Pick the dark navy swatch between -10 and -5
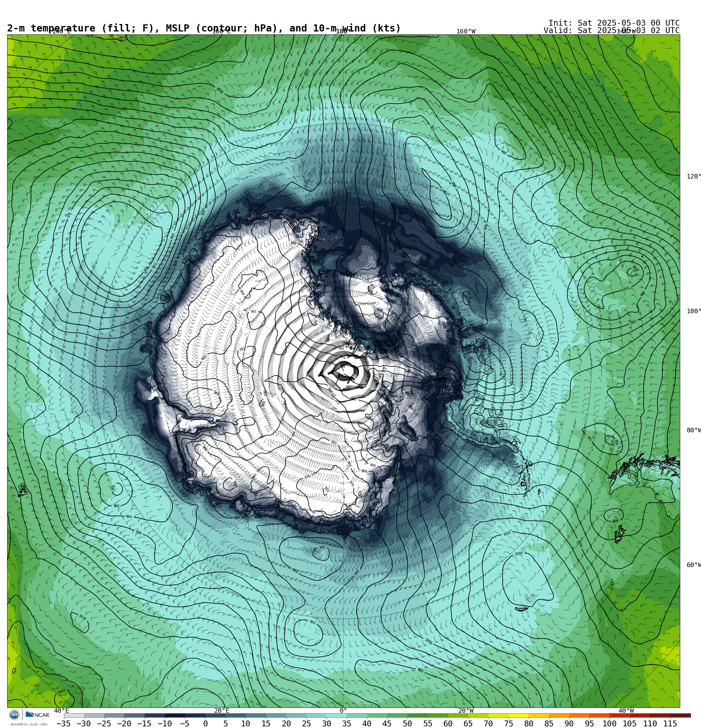Screen dimensions: 701x728 175,715
